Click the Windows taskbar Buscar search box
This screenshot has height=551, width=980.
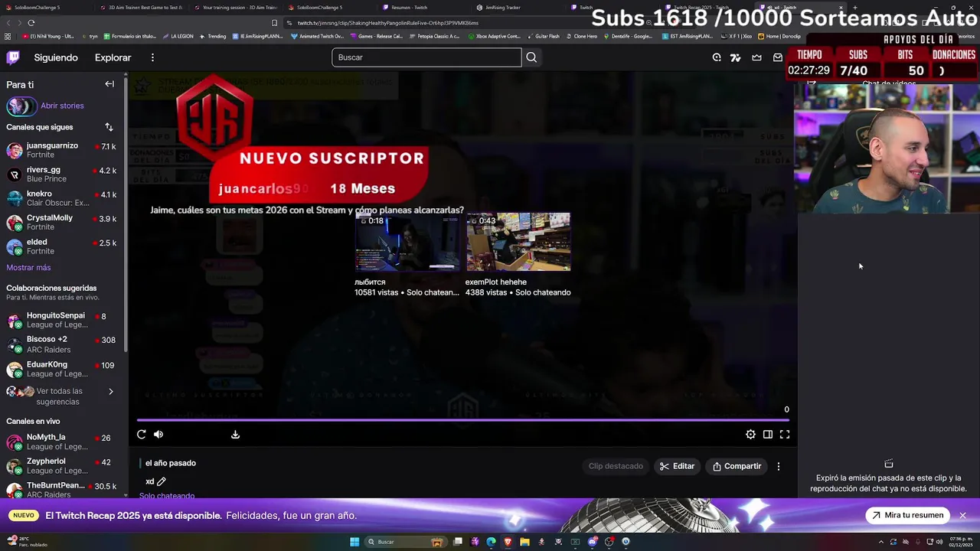[x=404, y=542]
